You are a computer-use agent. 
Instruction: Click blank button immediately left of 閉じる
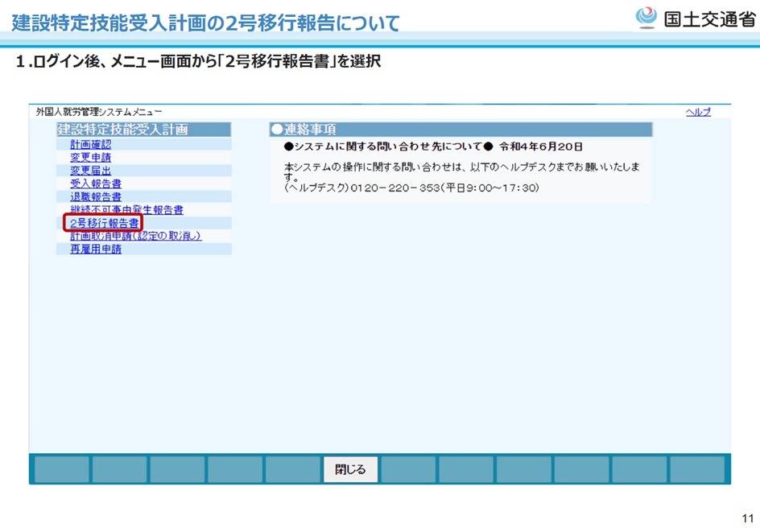292,469
